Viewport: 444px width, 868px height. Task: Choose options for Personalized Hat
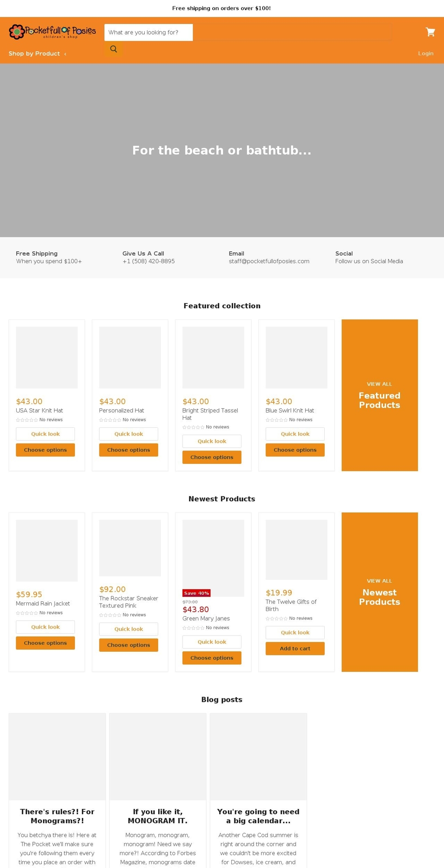click(129, 450)
